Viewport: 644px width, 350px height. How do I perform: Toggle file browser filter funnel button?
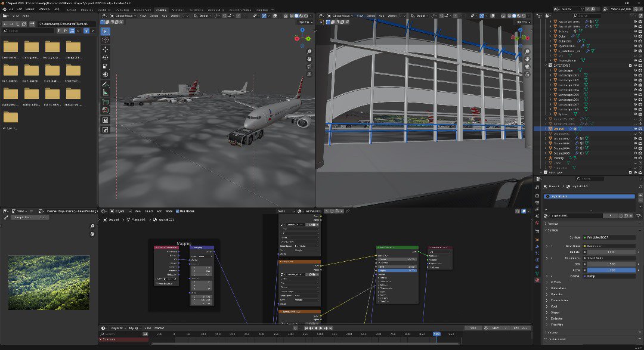pyautogui.click(x=86, y=31)
